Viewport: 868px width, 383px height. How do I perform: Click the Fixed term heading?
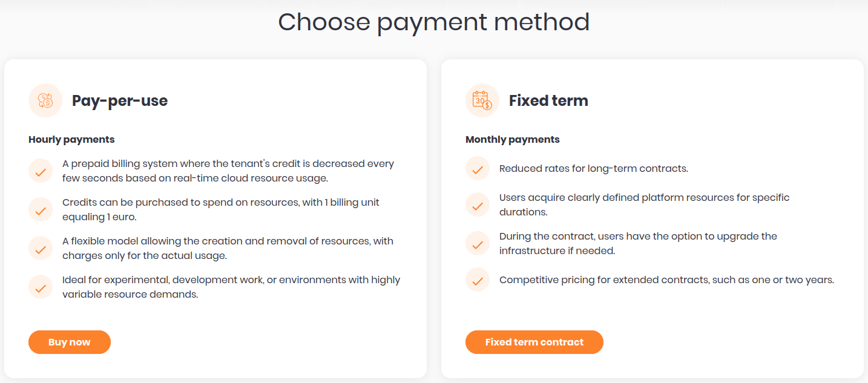(548, 100)
